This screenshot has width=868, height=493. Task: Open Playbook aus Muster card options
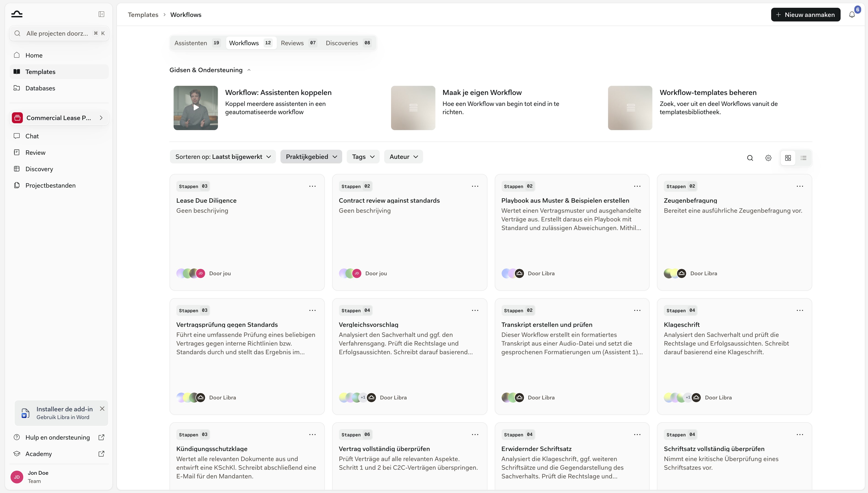(x=637, y=186)
